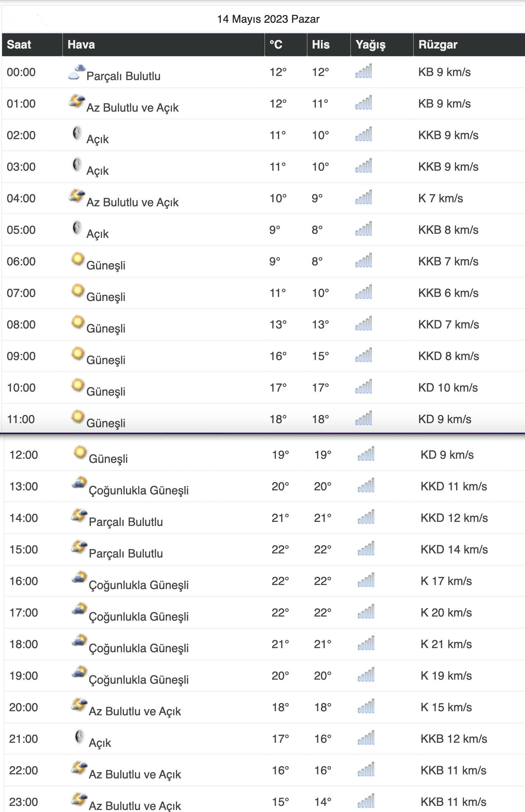
Task: Click the His column header
Action: pyautogui.click(x=321, y=44)
